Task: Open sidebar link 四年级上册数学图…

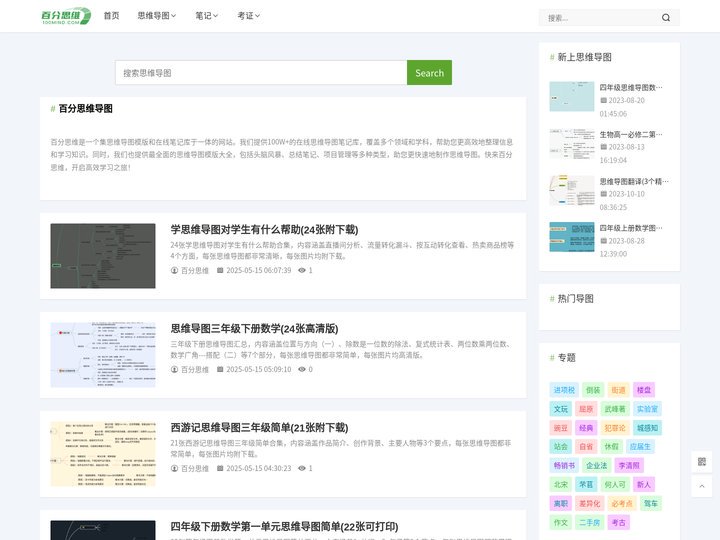Action: [x=631, y=228]
